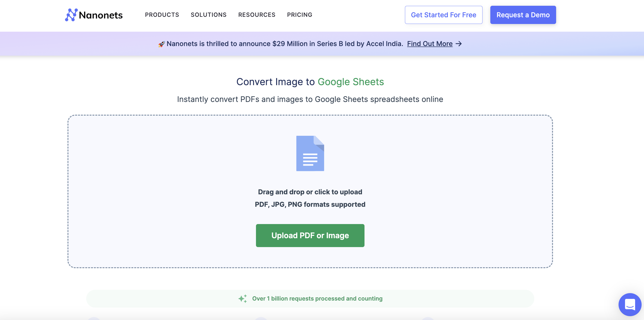
Task: Click the arrow next to Find Out More
Action: click(x=459, y=44)
